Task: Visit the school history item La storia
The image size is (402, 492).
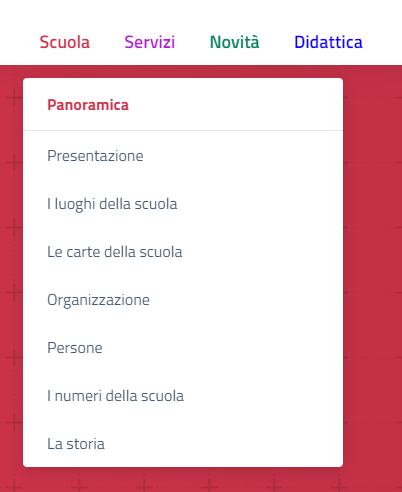Action: pos(76,444)
